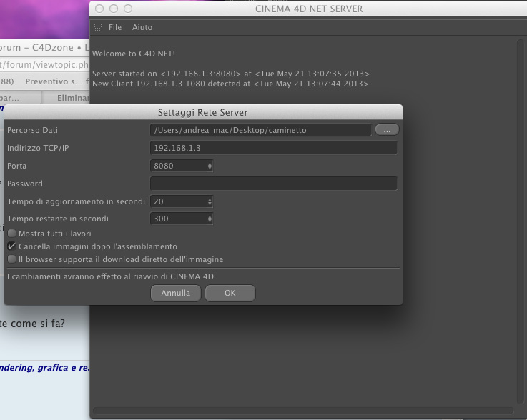Click the NET Server horizontal scrollbar

pos(303,411)
